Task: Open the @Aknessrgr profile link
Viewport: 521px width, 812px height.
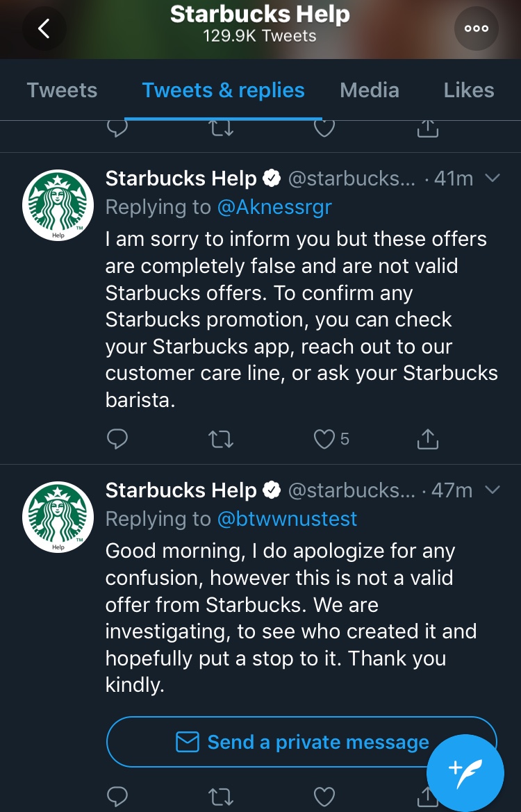Action: [276, 207]
